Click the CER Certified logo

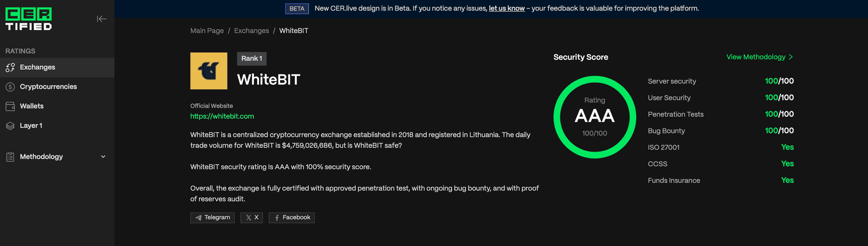[28, 19]
